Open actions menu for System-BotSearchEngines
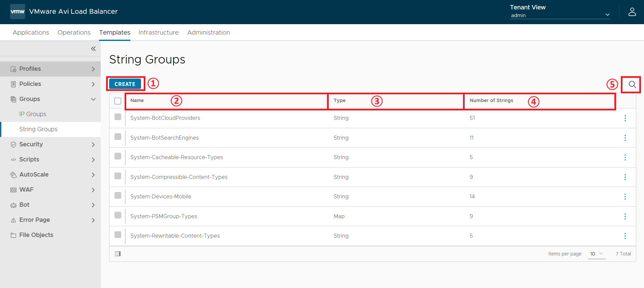The image size is (644, 288). [625, 138]
